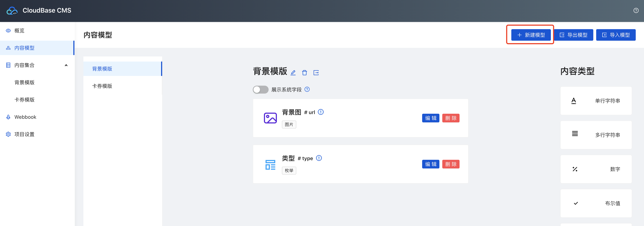Image resolution: width=644 pixels, height=226 pixels.
Task: Open the help icon in top header
Action: coord(636,10)
